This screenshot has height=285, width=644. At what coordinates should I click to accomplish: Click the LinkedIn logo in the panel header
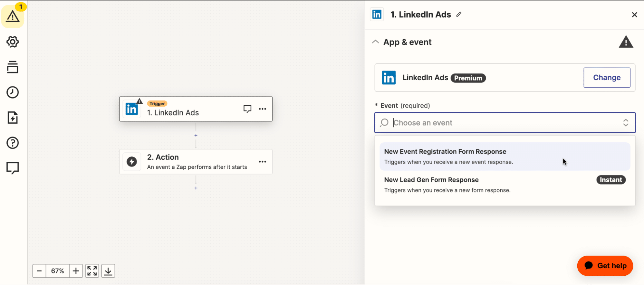(377, 14)
